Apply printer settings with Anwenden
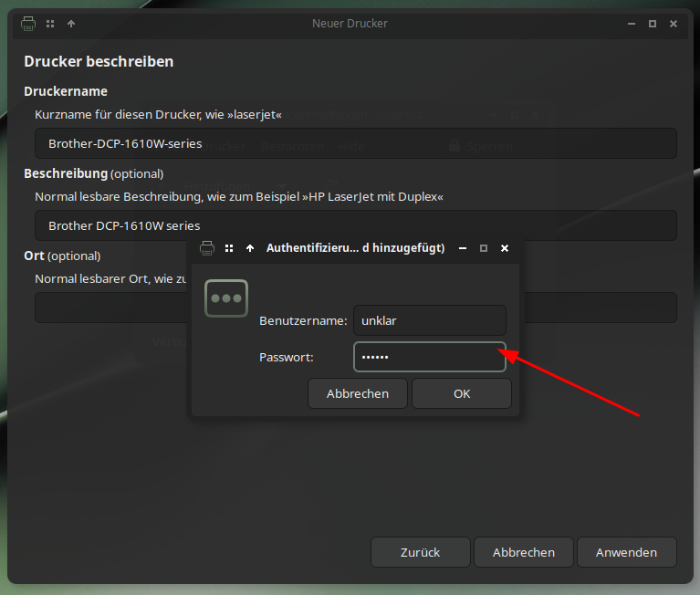Screen dimensions: 700x595 (627, 552)
